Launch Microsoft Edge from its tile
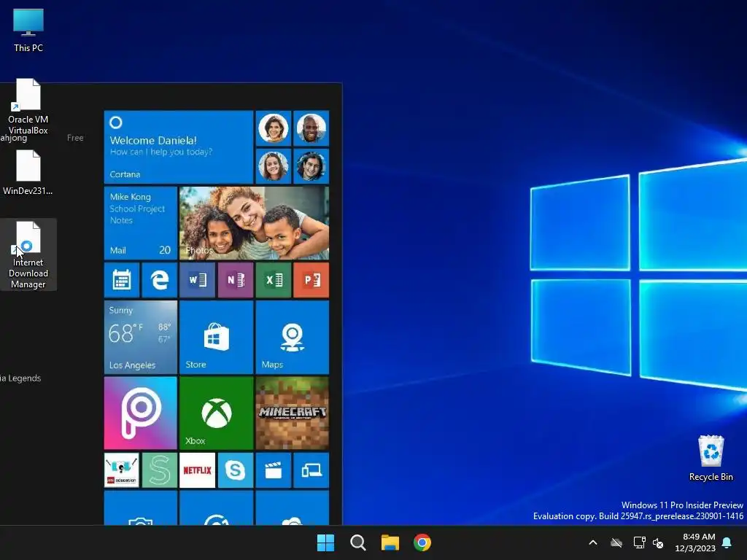Image resolution: width=747 pixels, height=560 pixels. click(160, 280)
